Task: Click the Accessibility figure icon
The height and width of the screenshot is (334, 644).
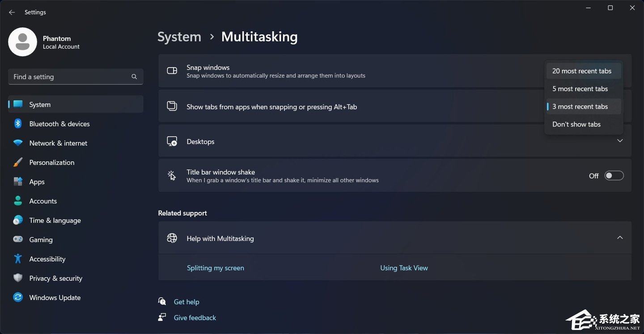Action: 18,259
